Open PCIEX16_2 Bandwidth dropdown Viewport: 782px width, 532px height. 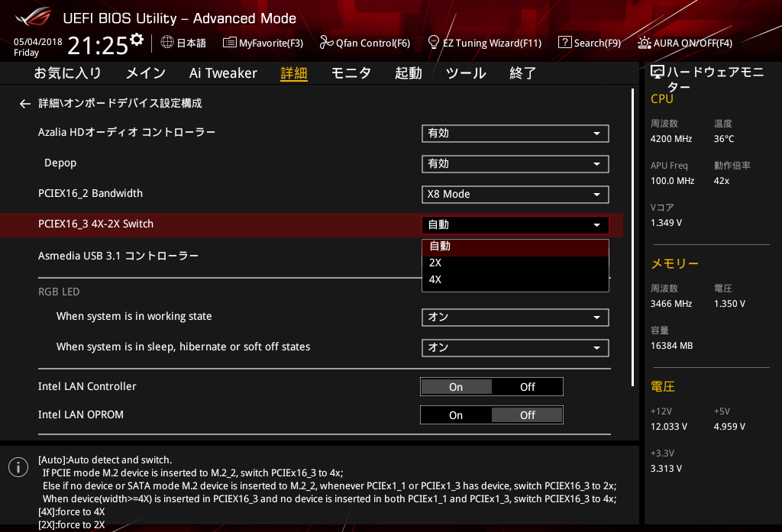(515, 195)
